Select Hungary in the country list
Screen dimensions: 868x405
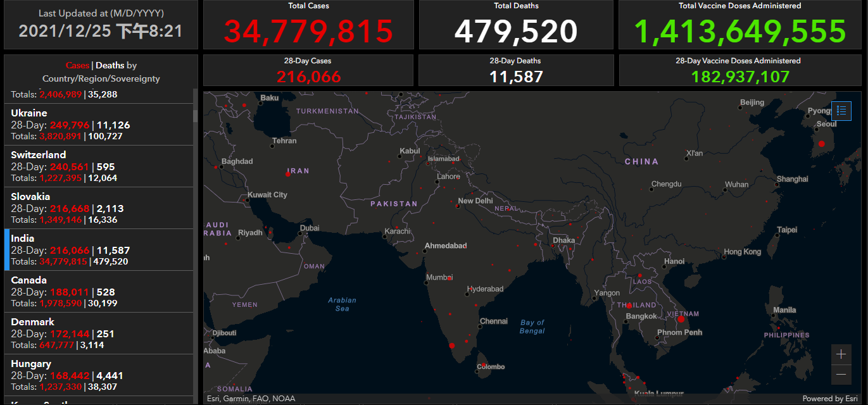point(99,375)
